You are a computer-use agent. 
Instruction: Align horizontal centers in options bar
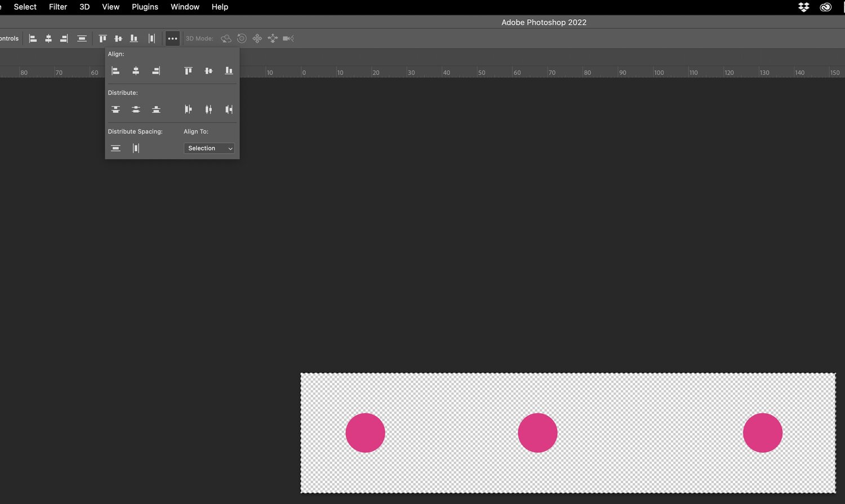point(48,38)
